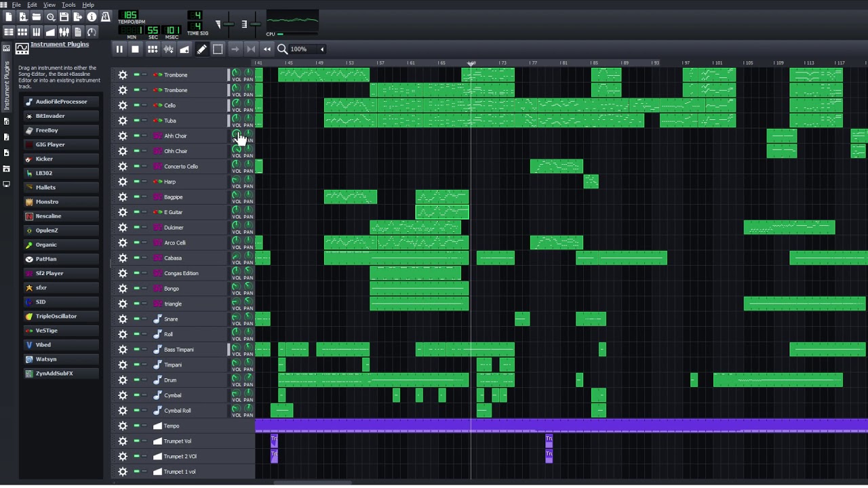Click the timeline ruler at bar 89
Screen dimensions: 868x488
tap(625, 63)
